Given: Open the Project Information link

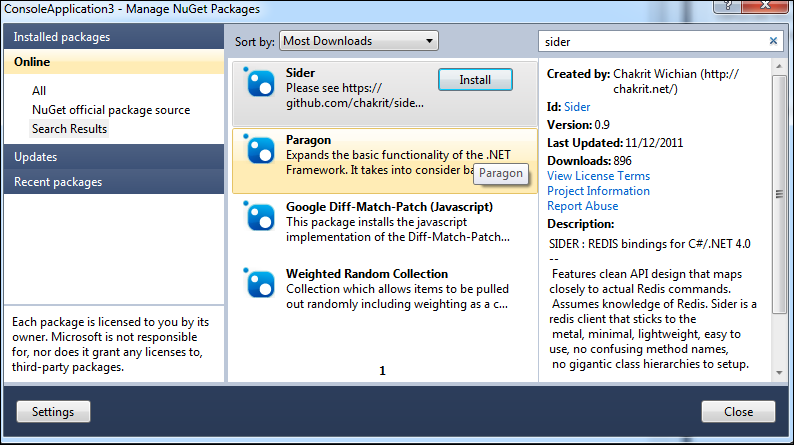Looking at the screenshot, I should 598,191.
